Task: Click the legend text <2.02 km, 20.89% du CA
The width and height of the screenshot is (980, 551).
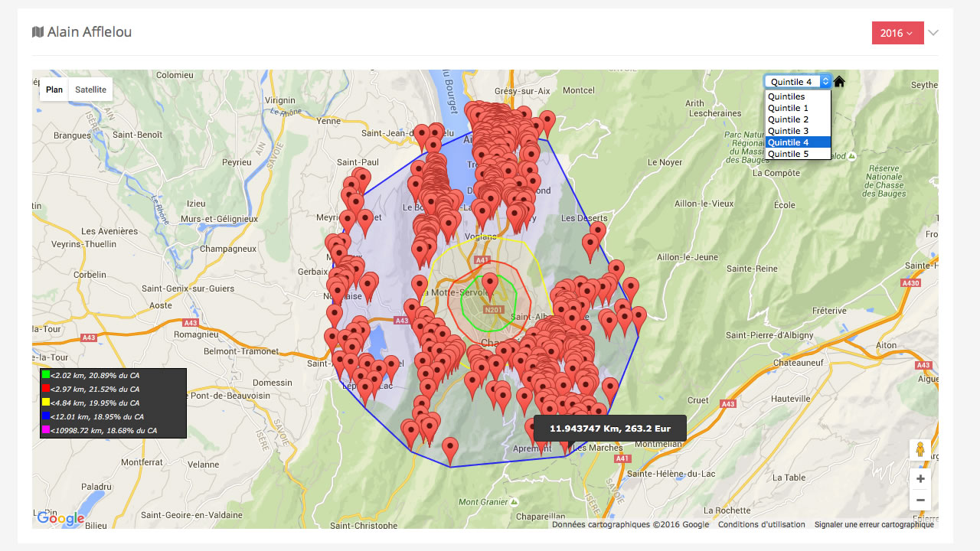Action: pyautogui.click(x=95, y=375)
